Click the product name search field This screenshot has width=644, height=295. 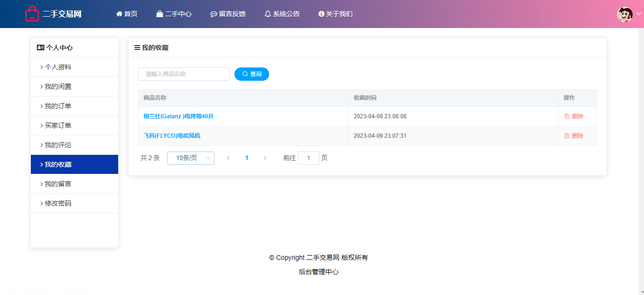coord(184,74)
